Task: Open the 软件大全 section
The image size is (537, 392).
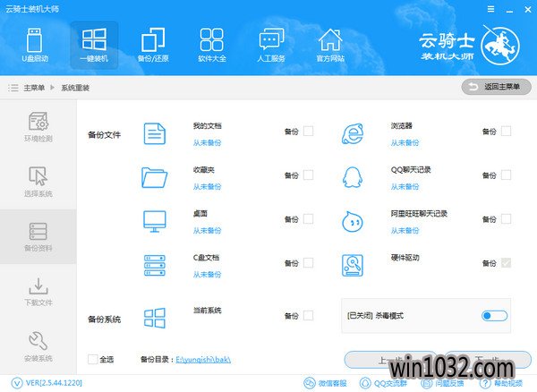Action: 212,45
